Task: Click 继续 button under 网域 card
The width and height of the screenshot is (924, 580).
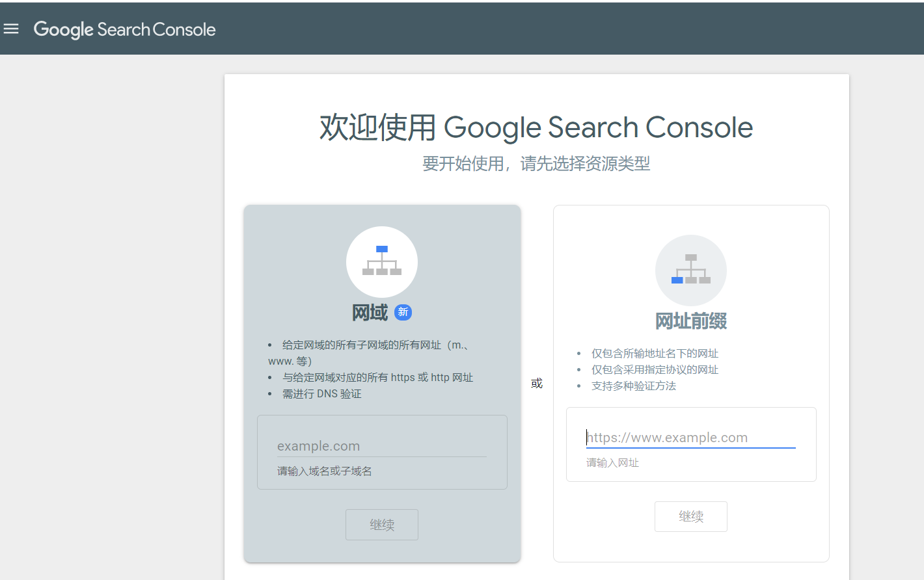Action: pyautogui.click(x=382, y=525)
